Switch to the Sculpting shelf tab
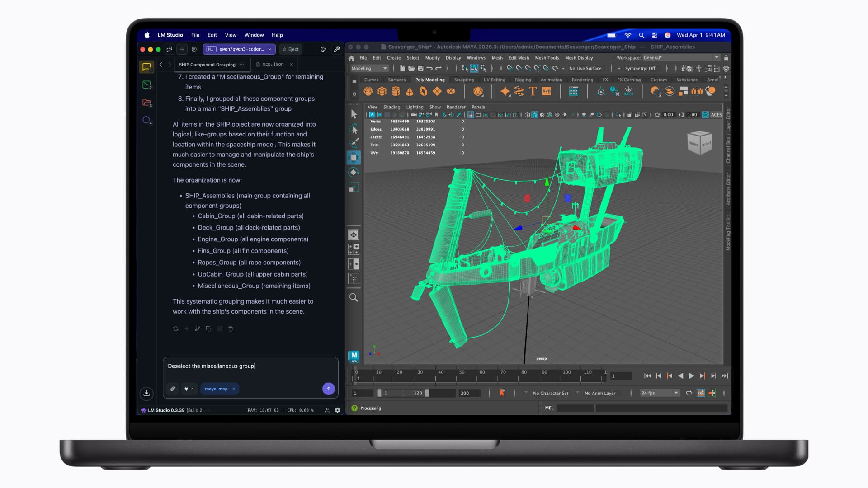This screenshot has height=488, width=868. (x=464, y=80)
